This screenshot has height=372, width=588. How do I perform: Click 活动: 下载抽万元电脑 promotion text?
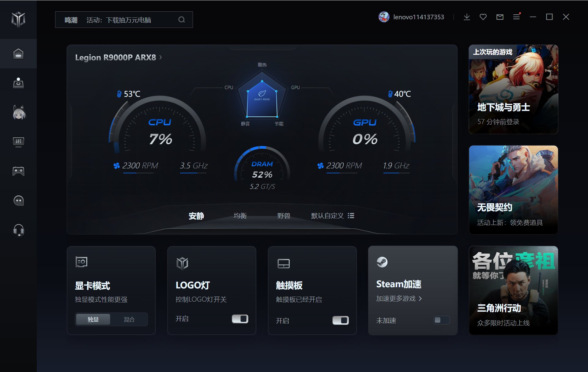[x=119, y=20]
